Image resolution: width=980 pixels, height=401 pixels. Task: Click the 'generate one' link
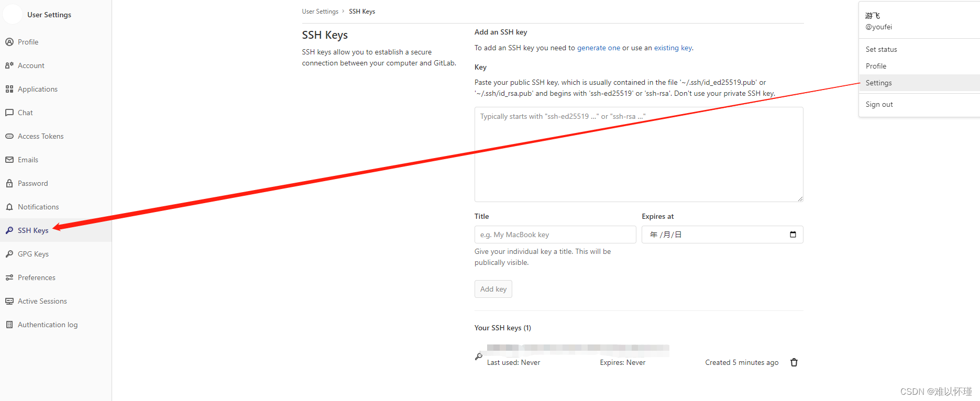(598, 48)
